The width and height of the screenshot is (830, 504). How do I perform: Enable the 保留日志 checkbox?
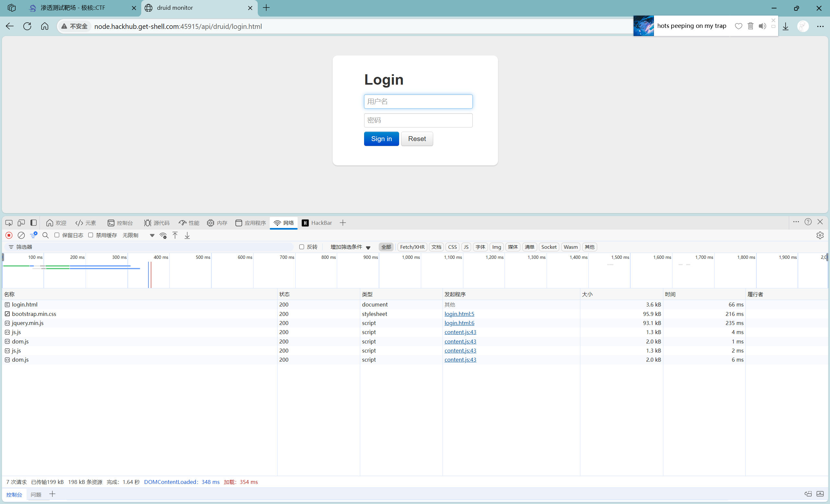pyautogui.click(x=57, y=235)
